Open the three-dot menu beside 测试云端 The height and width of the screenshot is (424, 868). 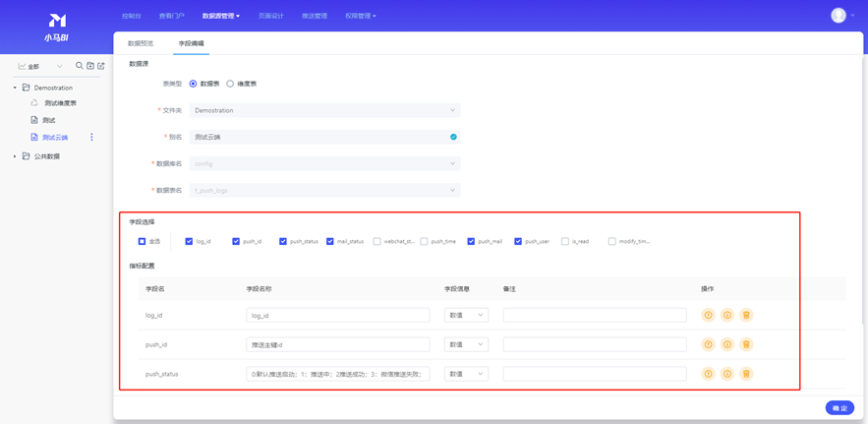(92, 138)
